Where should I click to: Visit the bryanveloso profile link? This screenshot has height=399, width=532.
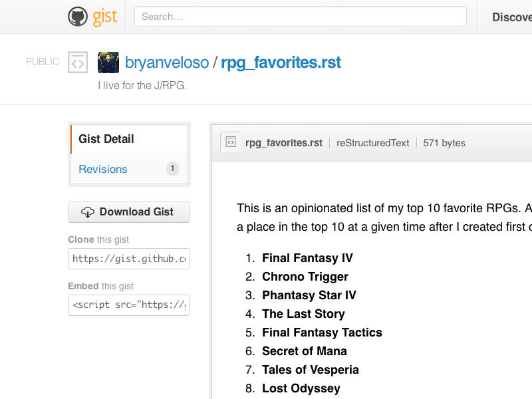pyautogui.click(x=167, y=63)
